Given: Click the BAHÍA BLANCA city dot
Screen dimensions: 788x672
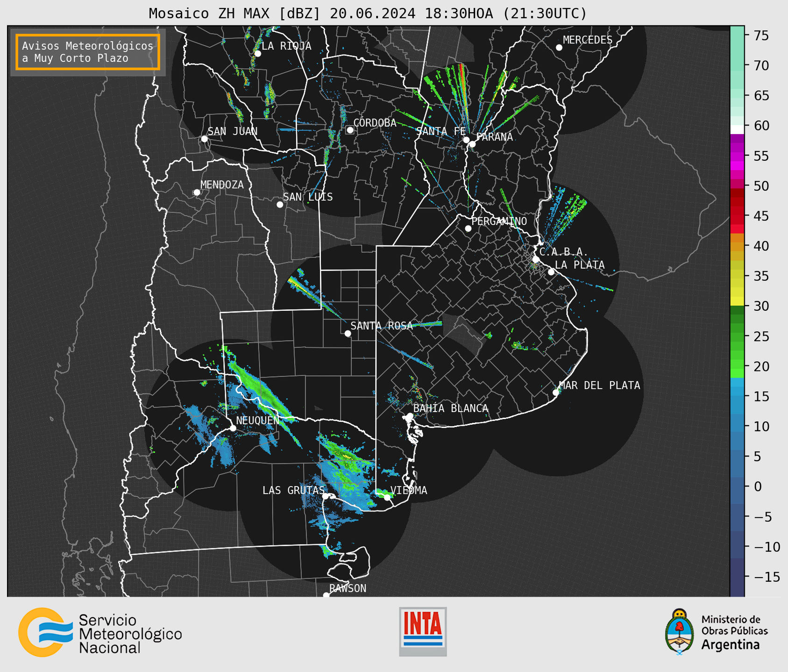Looking at the screenshot, I should click(x=410, y=416).
